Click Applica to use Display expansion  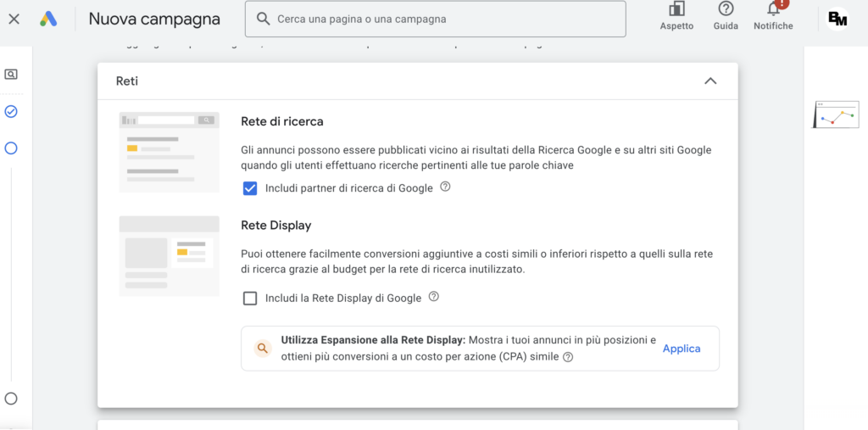(682, 349)
